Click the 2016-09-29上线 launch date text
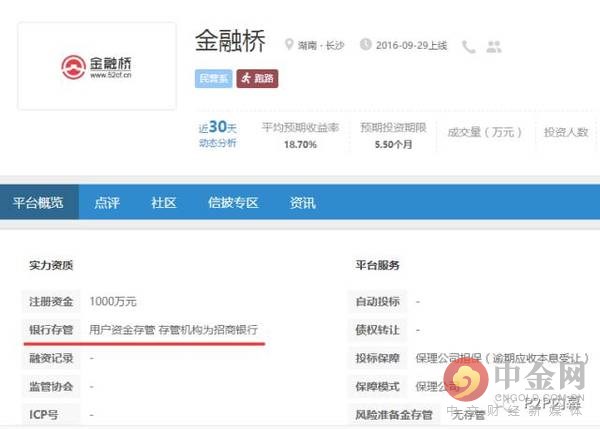 411,46
